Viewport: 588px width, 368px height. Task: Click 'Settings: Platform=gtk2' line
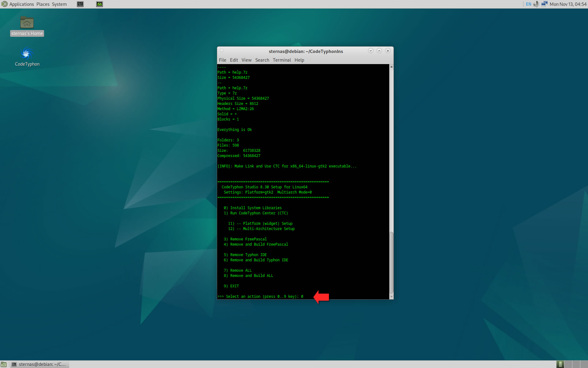tap(268, 192)
